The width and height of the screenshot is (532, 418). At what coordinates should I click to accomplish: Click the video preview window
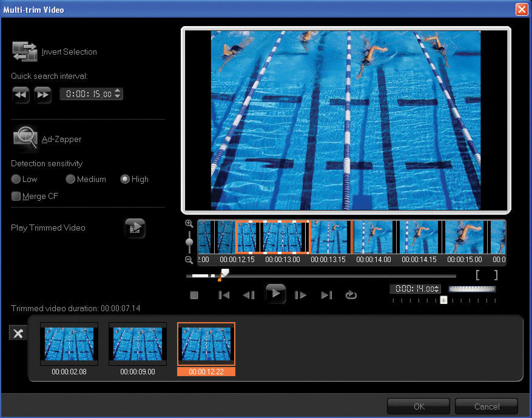[x=346, y=120]
